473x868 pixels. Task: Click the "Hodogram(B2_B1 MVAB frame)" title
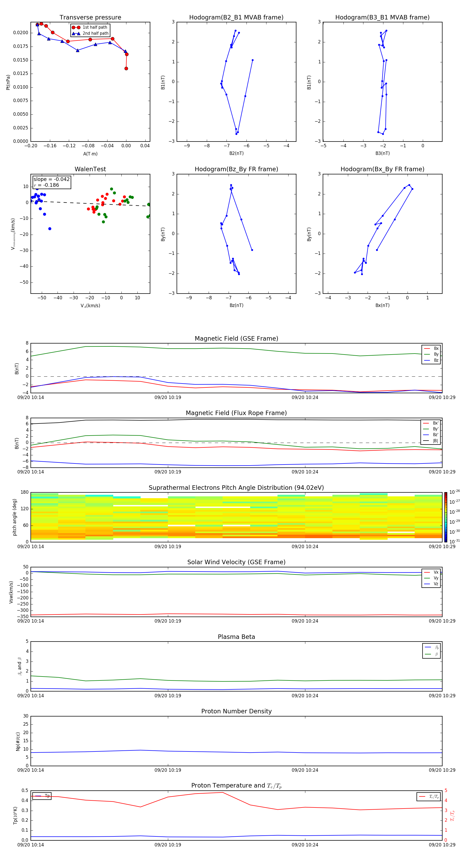(236, 18)
